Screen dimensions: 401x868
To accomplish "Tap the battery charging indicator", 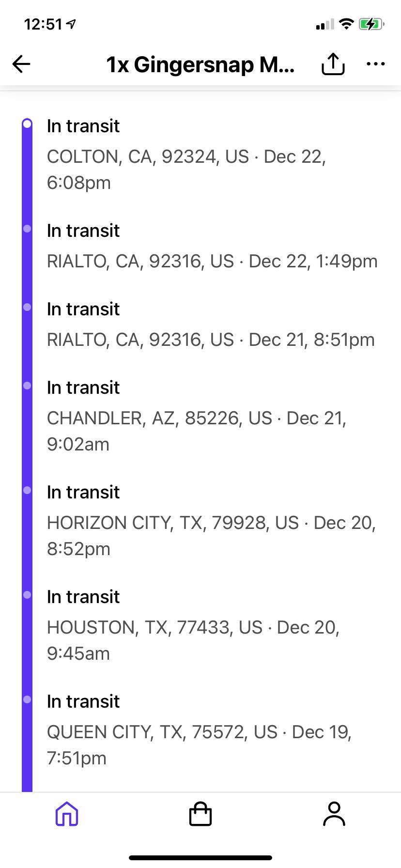I will click(371, 24).
